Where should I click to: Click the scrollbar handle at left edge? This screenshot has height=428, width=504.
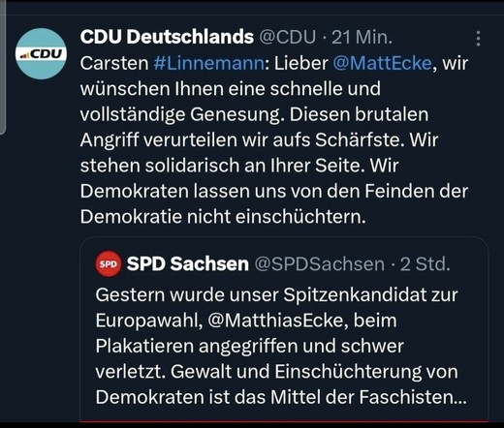click(3, 66)
